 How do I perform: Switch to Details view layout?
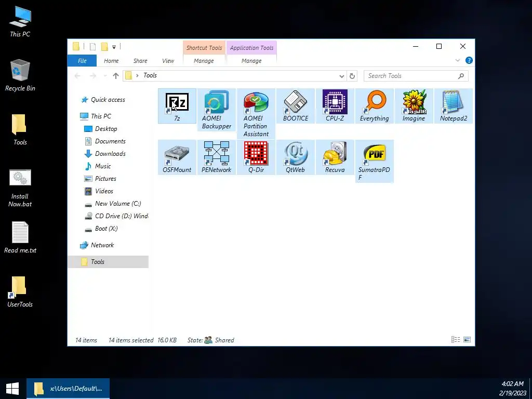coord(456,340)
